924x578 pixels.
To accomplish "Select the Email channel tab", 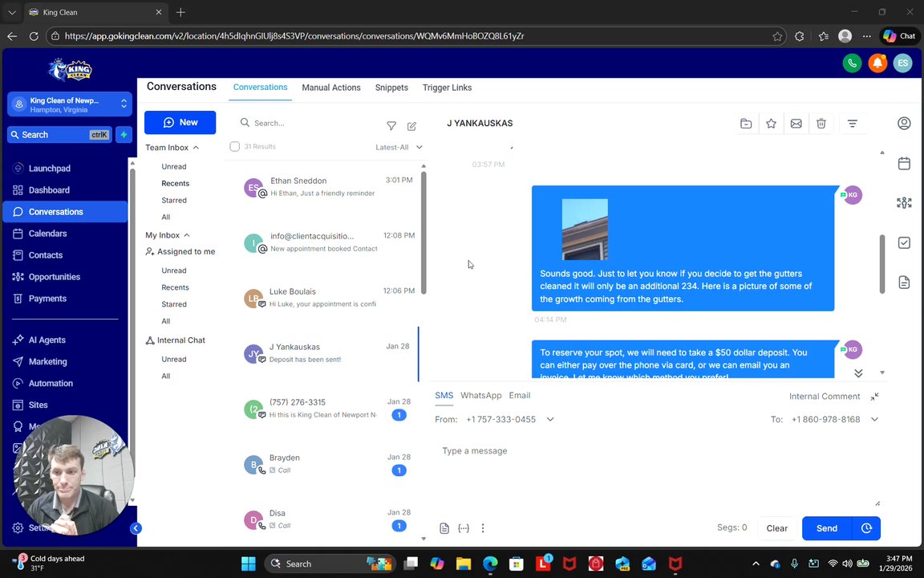I will 520,396.
